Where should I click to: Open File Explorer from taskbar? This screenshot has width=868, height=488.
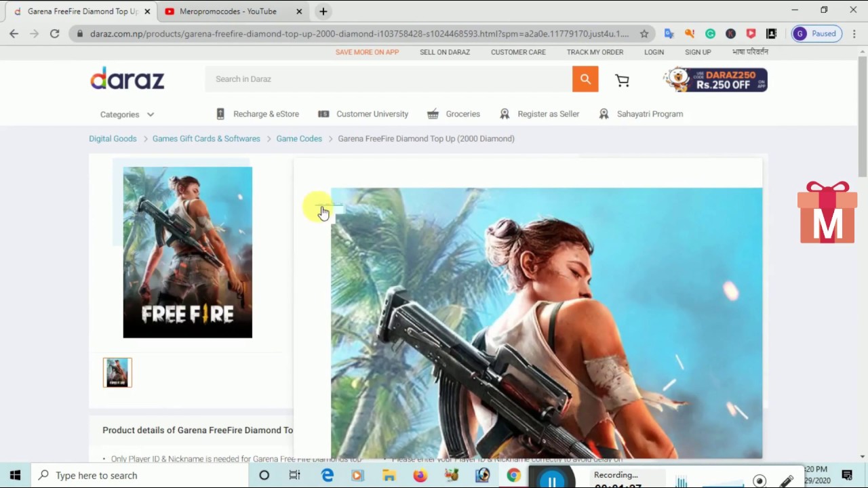(389, 475)
